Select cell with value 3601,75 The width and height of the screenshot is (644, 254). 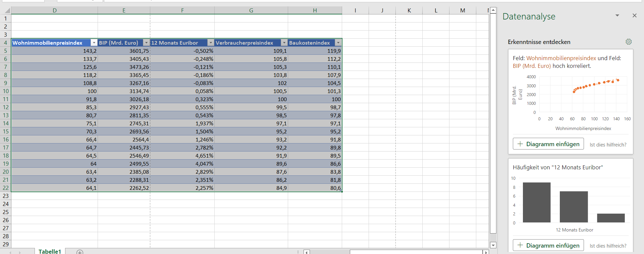click(124, 51)
